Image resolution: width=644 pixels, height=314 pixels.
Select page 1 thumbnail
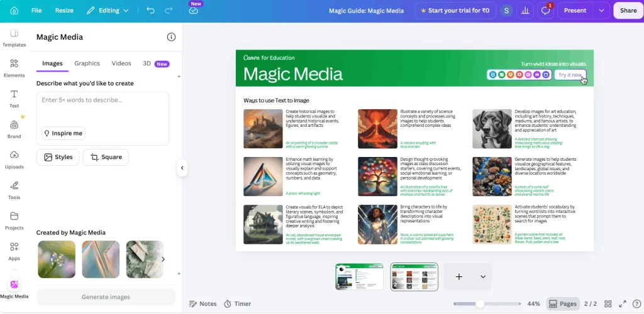tap(359, 277)
